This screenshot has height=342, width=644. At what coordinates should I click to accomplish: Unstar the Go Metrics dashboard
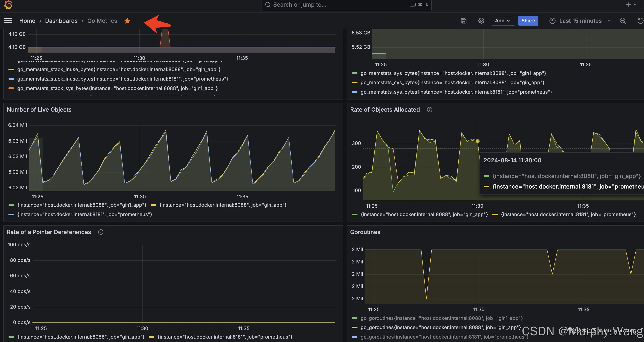[127, 21]
